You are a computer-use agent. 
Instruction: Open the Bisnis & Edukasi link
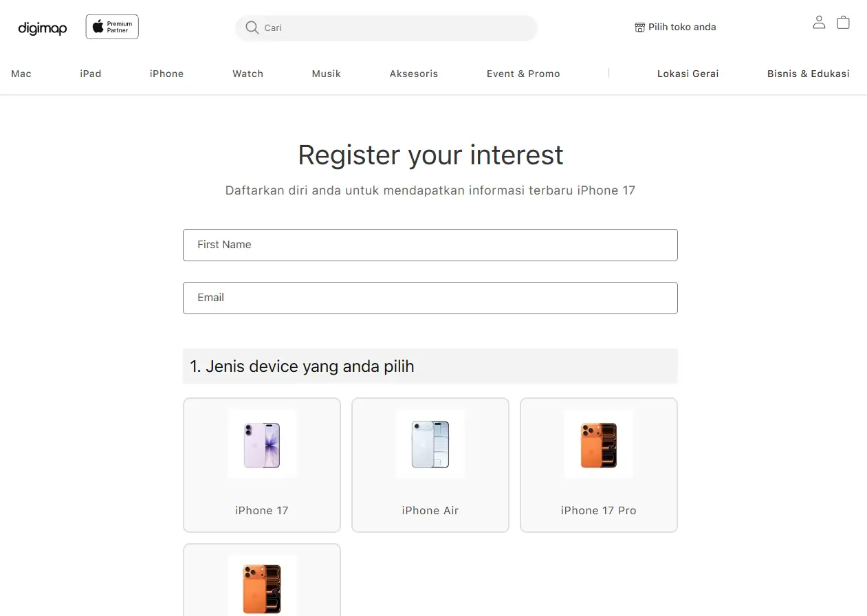[x=808, y=74]
